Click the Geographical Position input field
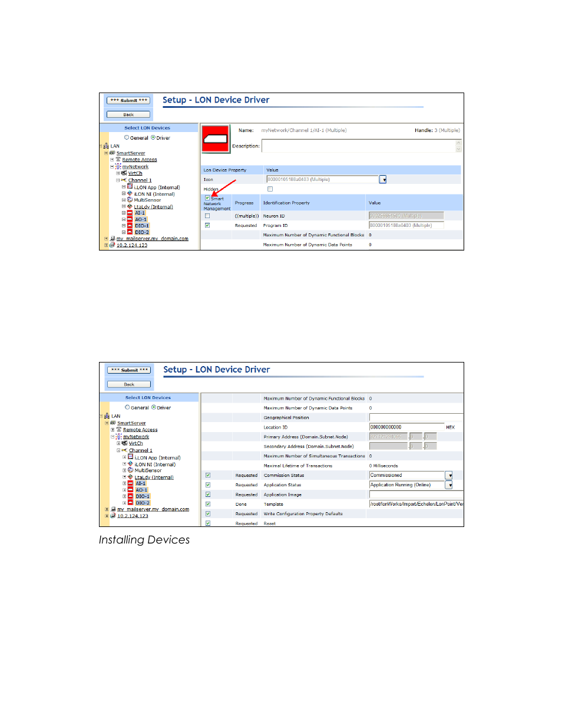Viewport: 562px width, 728px height. 416,417
